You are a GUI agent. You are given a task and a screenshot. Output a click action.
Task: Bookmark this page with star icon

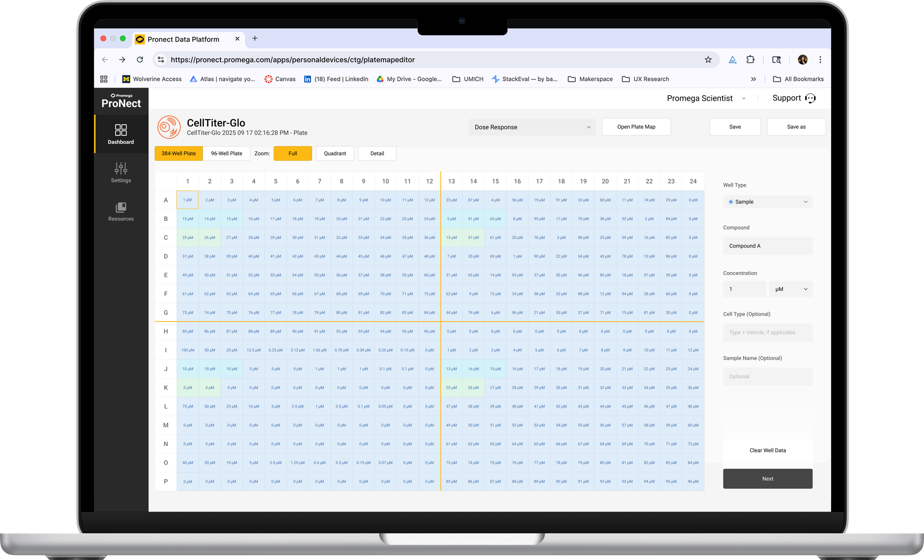coord(708,60)
